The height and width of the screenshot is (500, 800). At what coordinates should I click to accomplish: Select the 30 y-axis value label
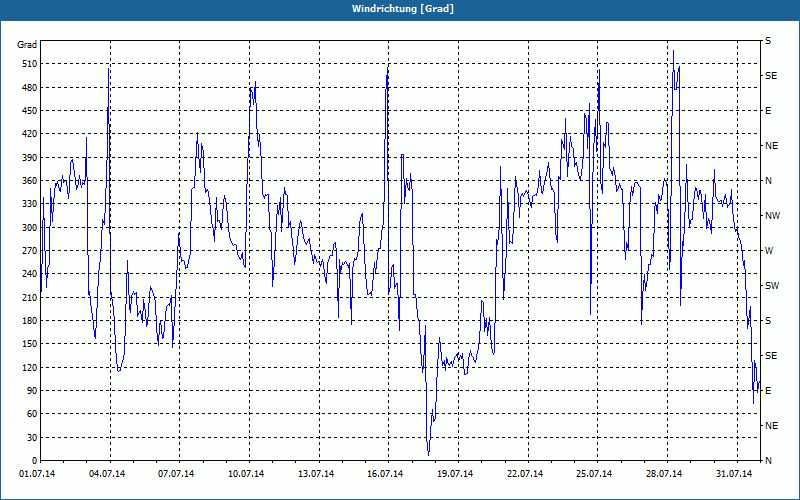point(32,437)
